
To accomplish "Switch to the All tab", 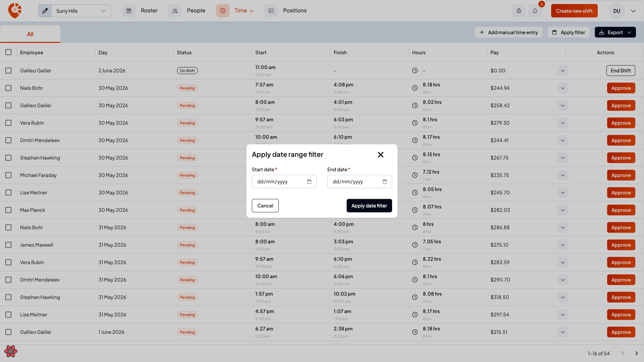I will (x=30, y=34).
